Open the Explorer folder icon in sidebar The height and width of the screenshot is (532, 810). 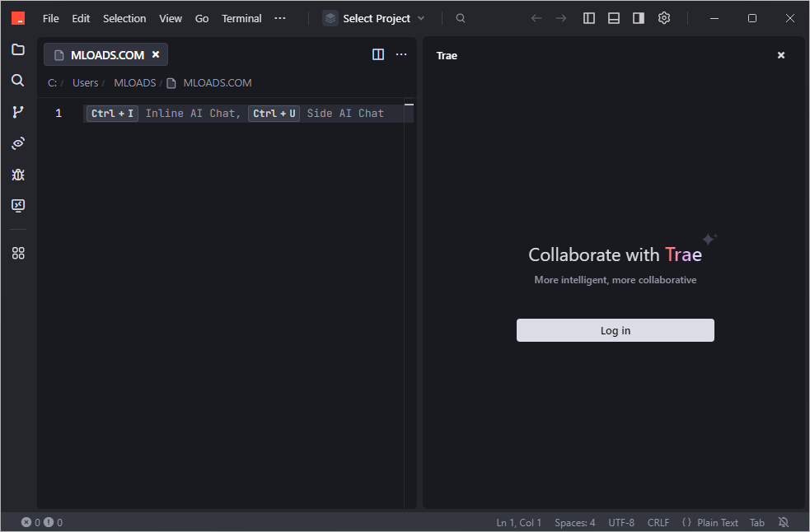click(18, 49)
